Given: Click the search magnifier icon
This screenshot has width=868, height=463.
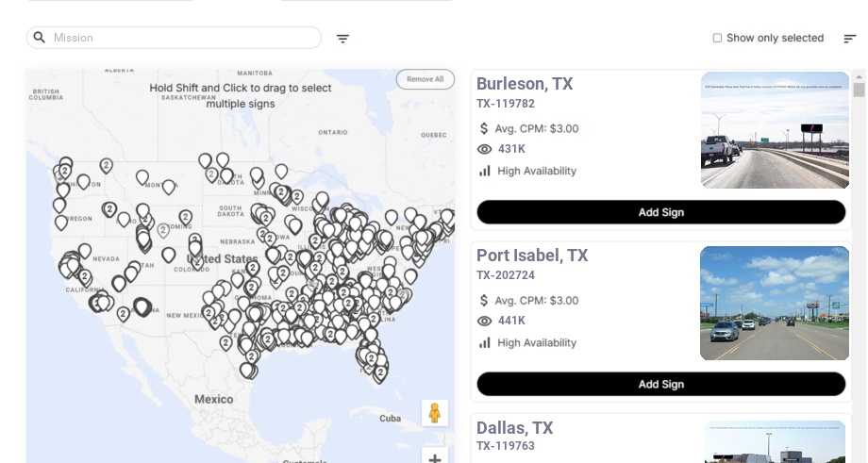Looking at the screenshot, I should tap(40, 38).
